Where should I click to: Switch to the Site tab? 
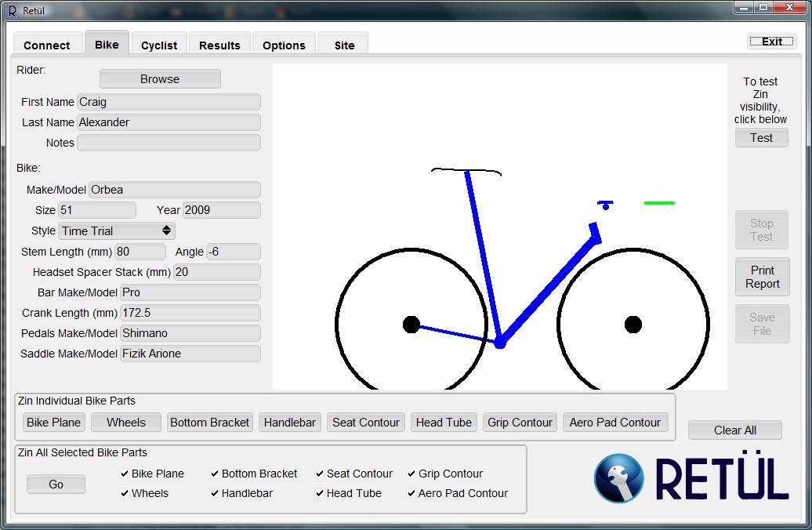coord(344,45)
